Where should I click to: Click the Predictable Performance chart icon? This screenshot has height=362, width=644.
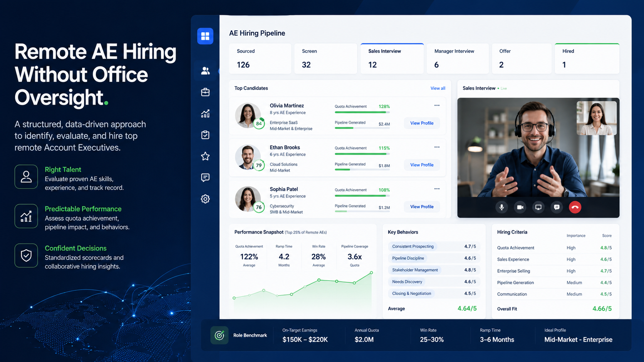click(x=26, y=216)
